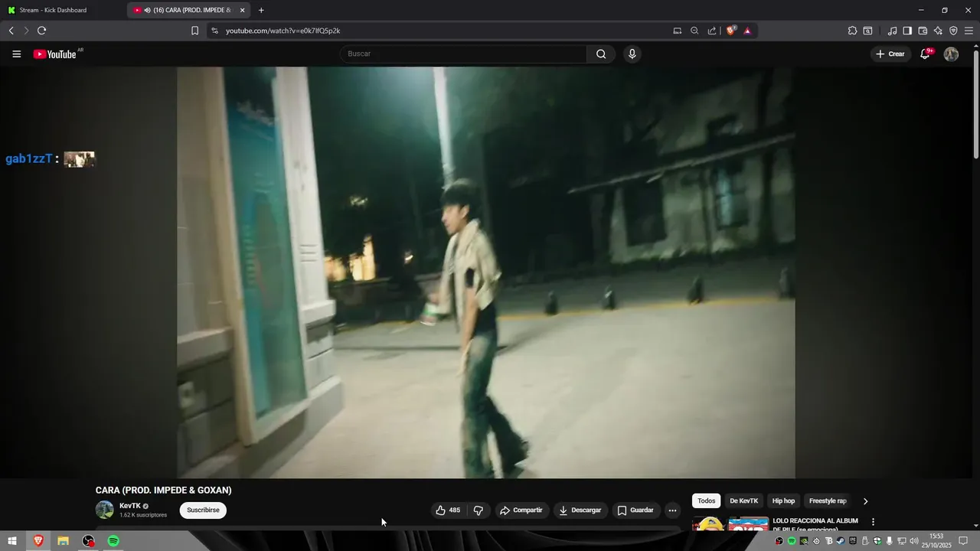
Task: Install app icon in address bar
Action: 677,31
